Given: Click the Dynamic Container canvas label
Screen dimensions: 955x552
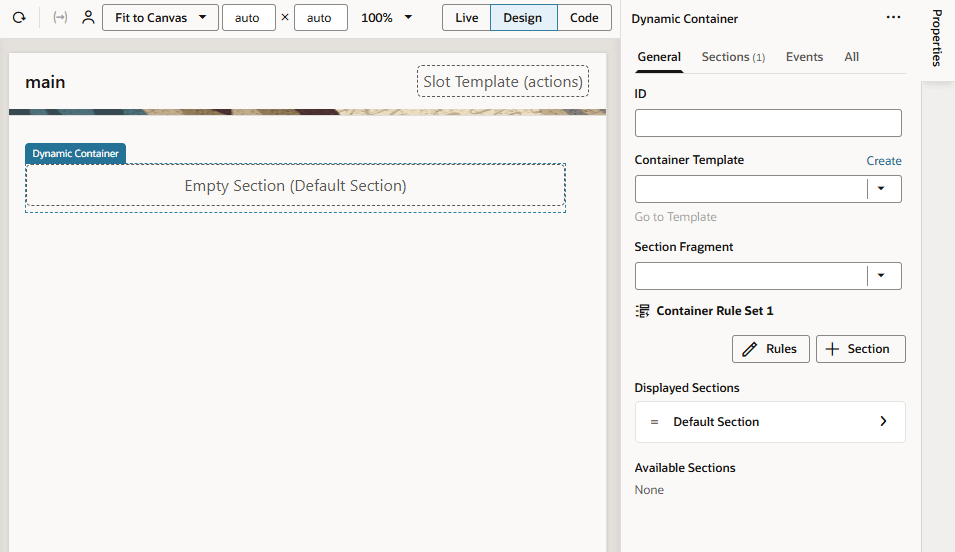Looking at the screenshot, I should point(76,154).
